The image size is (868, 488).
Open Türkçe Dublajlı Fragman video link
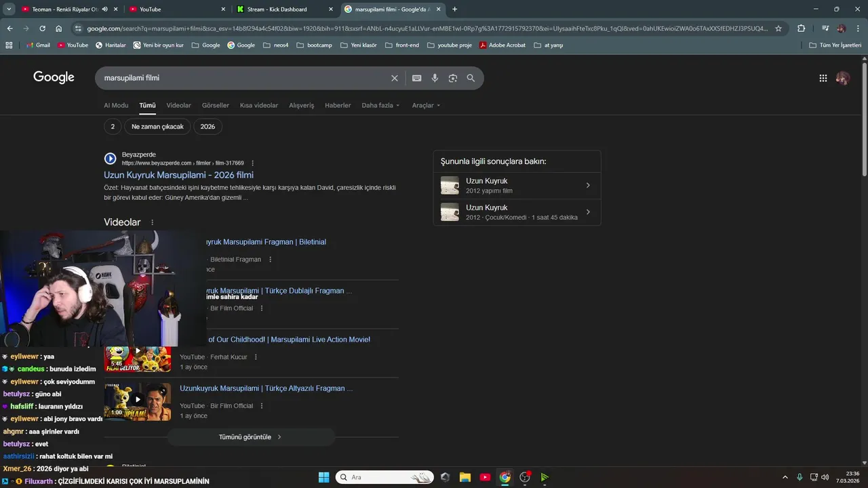tap(279, 291)
